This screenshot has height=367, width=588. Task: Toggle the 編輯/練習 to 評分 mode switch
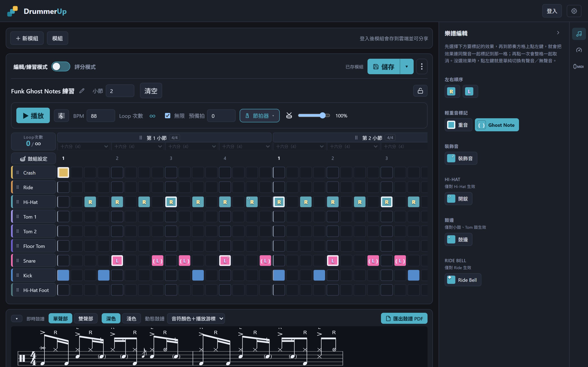tap(61, 67)
